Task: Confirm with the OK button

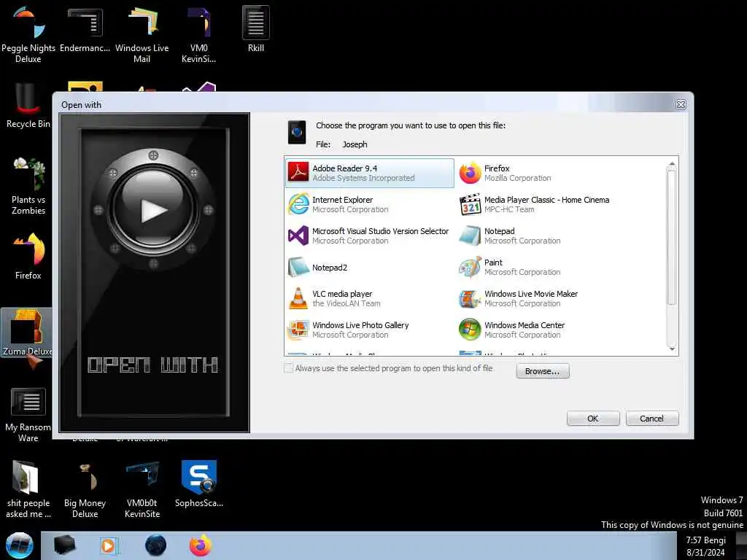Action: pos(593,418)
